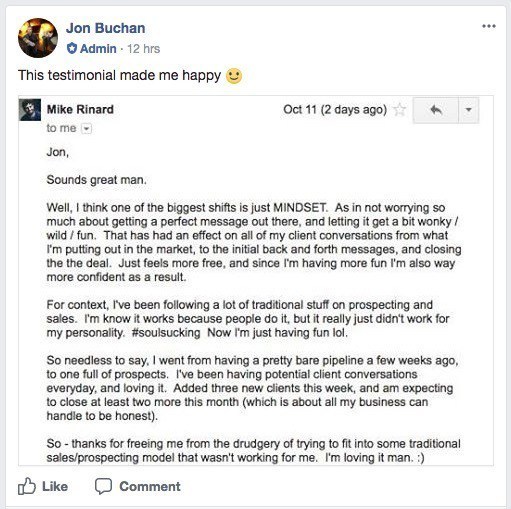The height and width of the screenshot is (509, 511).
Task: Click the Comment button label
Action: coord(150,487)
